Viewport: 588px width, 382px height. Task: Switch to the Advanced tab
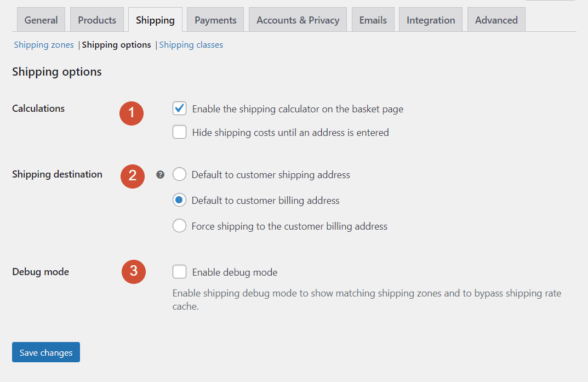point(496,19)
